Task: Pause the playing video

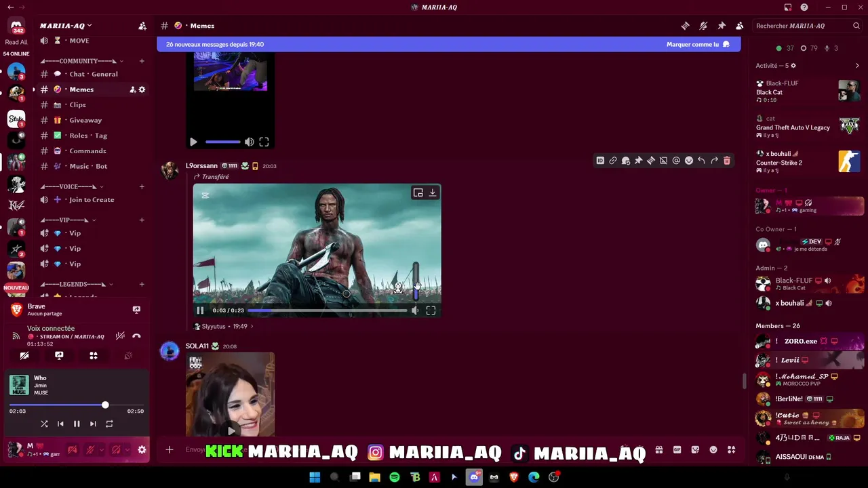Action: coord(200,310)
